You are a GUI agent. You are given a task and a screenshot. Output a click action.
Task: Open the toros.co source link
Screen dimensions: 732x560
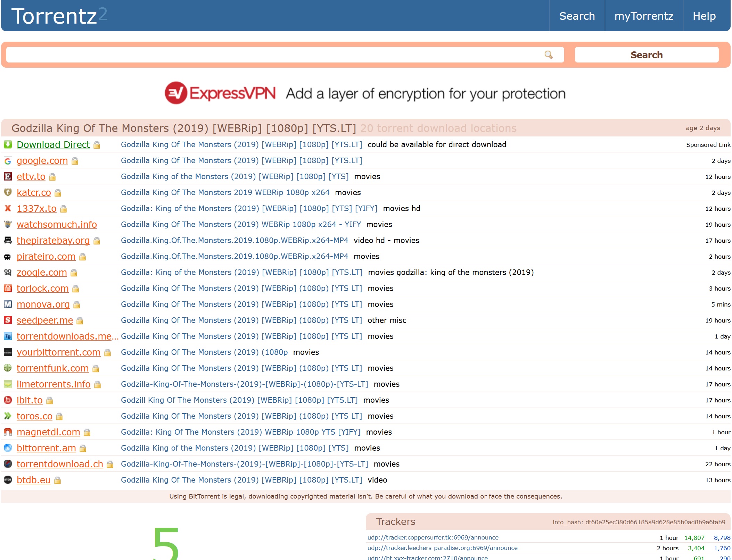pyautogui.click(x=34, y=416)
